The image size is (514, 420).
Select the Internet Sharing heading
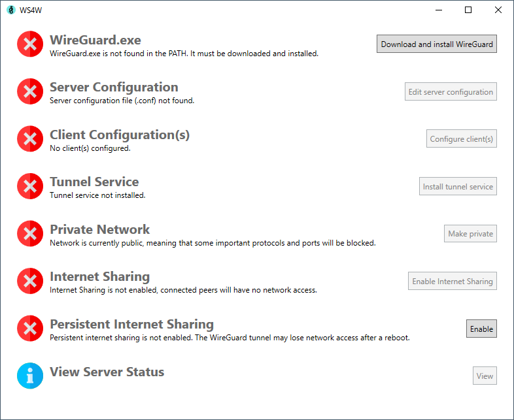(100, 276)
